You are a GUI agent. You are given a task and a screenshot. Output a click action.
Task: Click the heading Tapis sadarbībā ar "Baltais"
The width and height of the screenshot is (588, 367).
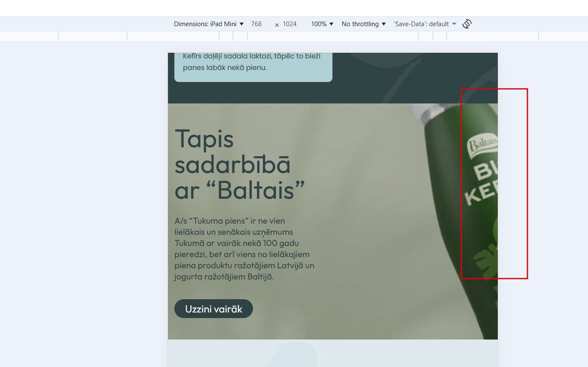(240, 164)
